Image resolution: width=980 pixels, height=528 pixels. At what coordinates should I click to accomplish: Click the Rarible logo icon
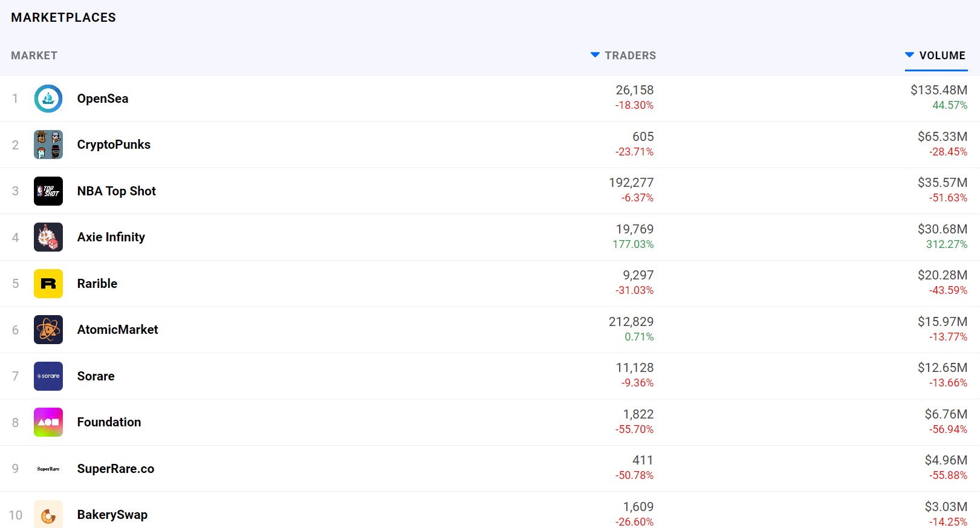pos(48,284)
